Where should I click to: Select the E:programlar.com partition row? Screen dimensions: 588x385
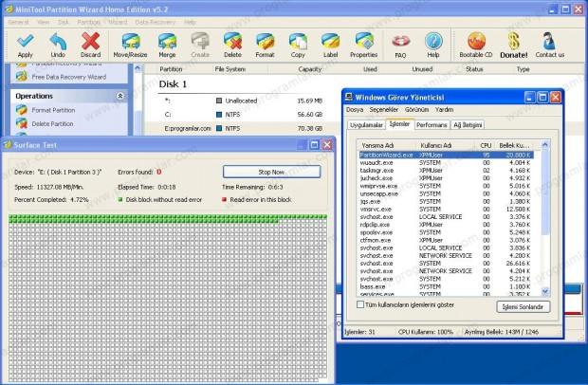[x=243, y=128]
